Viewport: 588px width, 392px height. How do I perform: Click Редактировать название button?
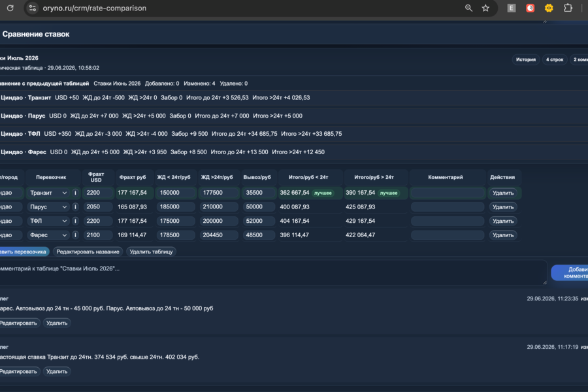(88, 252)
